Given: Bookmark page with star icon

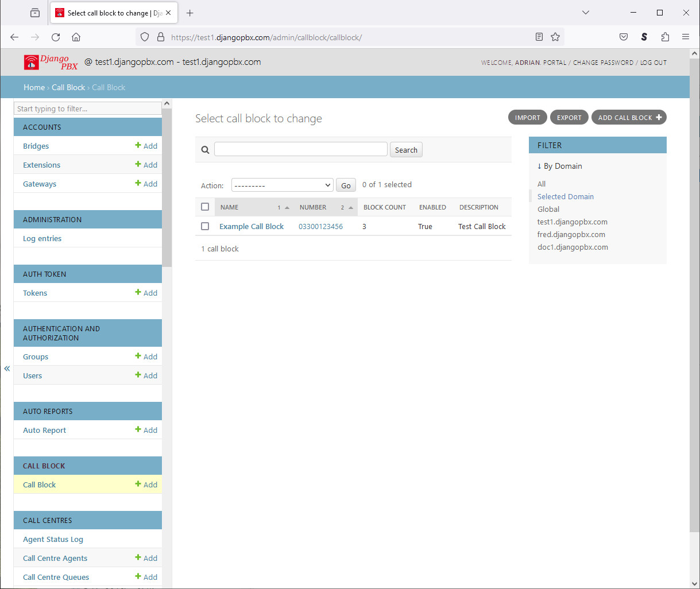Looking at the screenshot, I should [555, 37].
